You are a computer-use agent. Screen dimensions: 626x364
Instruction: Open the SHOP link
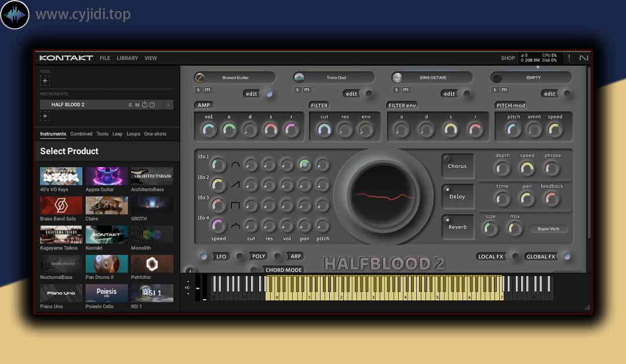point(508,59)
